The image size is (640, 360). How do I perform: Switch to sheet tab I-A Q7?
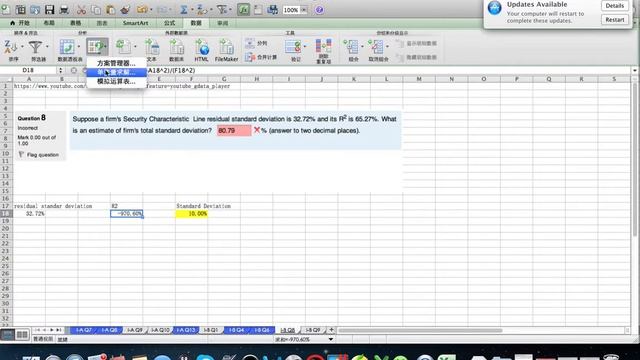pyautogui.click(x=84, y=330)
